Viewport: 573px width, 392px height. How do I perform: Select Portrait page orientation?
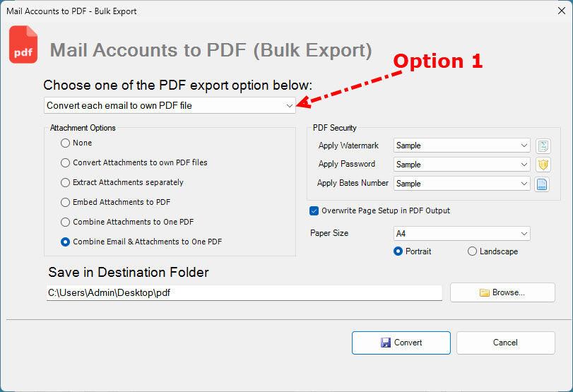click(x=398, y=251)
